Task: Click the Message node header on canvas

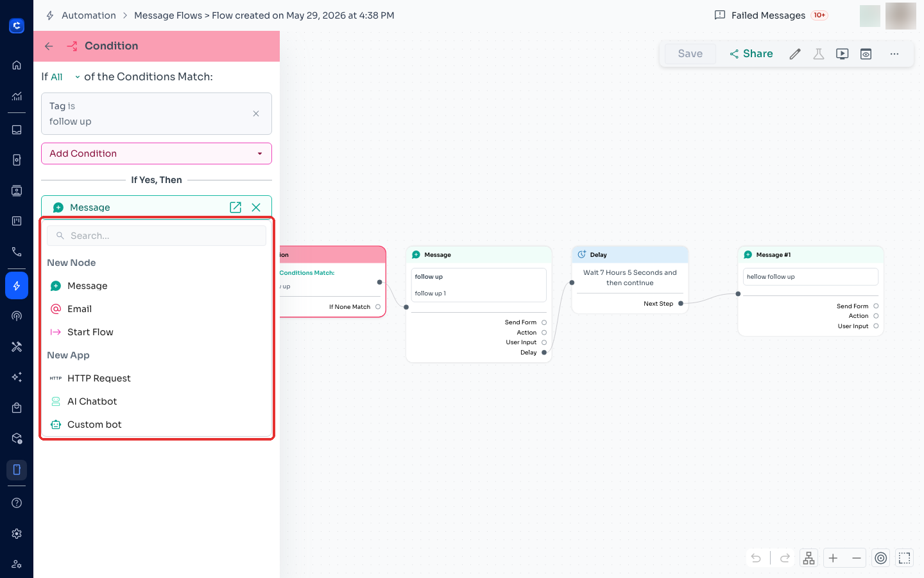Action: pos(479,255)
